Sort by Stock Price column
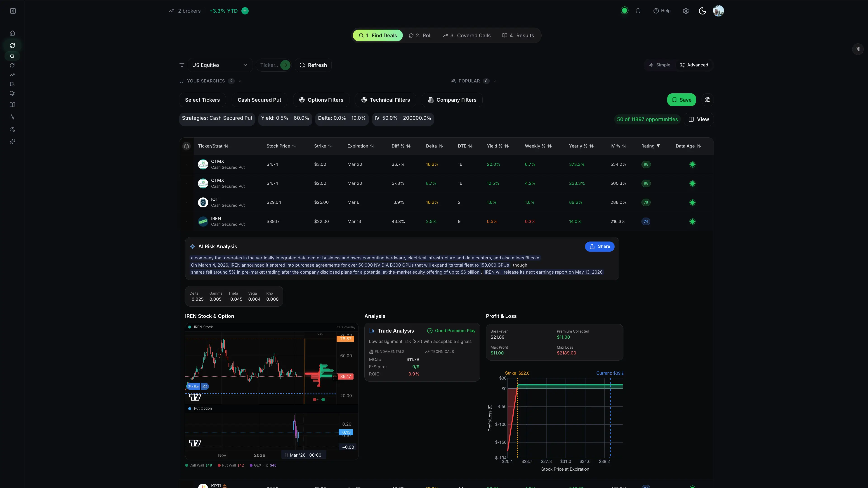The width and height of the screenshot is (868, 488). (281, 146)
